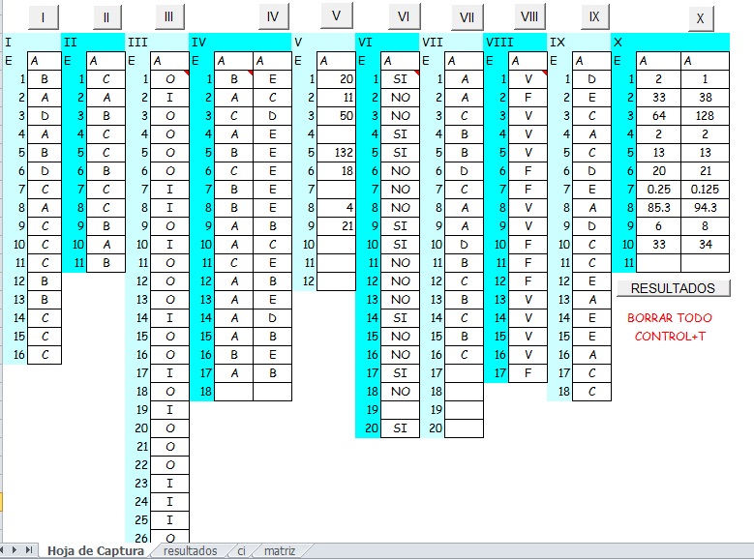The image size is (754, 560).
Task: Click the IV section button
Action: 273,16
